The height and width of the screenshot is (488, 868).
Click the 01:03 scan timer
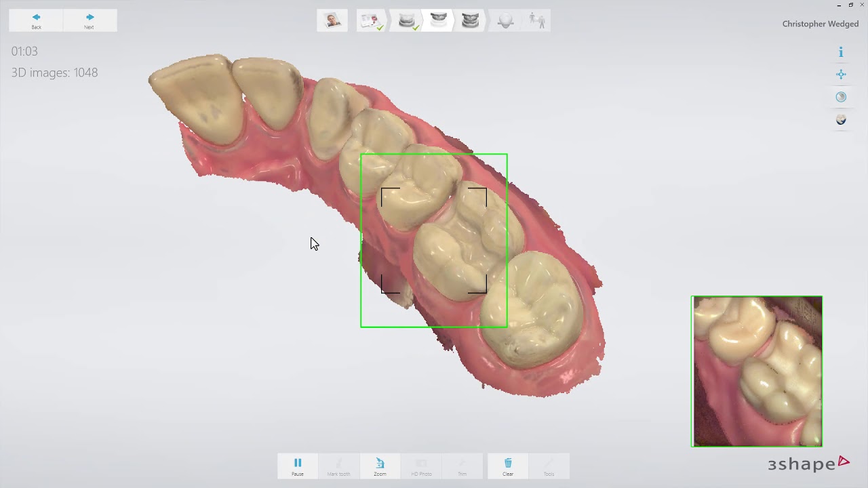(24, 52)
